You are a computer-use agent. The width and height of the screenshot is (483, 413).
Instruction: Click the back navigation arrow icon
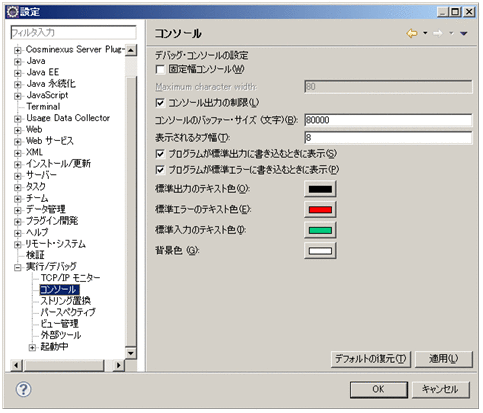click(x=412, y=33)
